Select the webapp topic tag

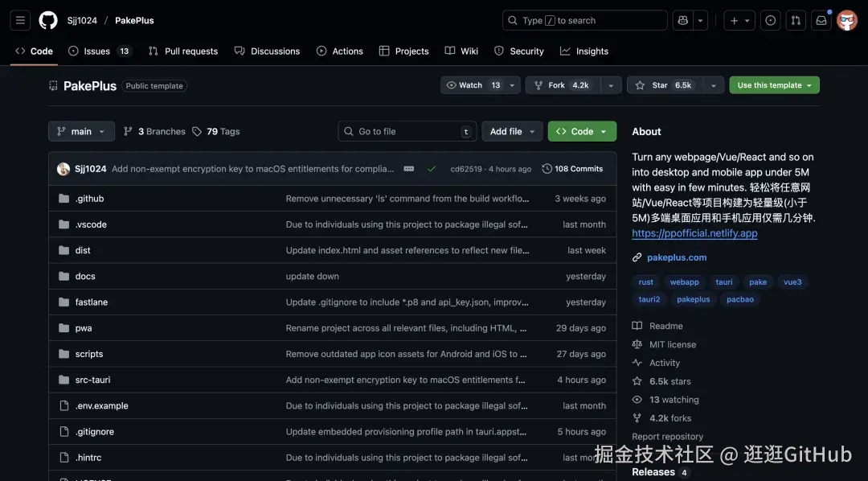click(x=684, y=282)
